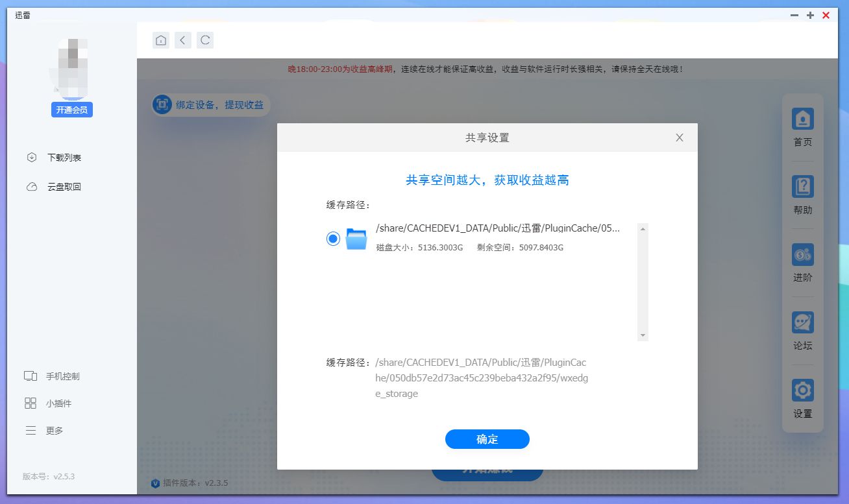Confirm with the 确定 button
Viewport: 849px width, 504px height.
click(x=487, y=439)
